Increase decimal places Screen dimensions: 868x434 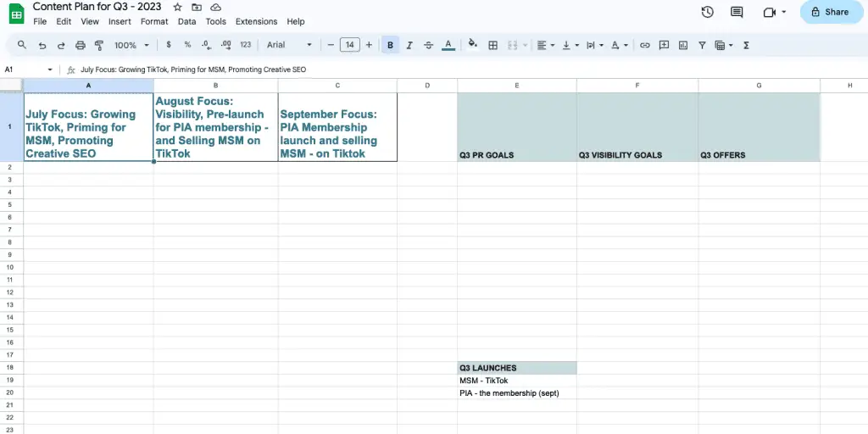(225, 45)
